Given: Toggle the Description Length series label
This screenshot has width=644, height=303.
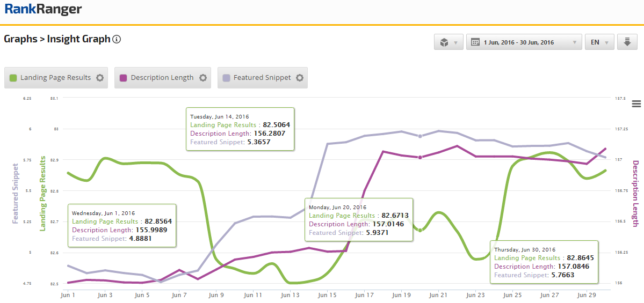Looking at the screenshot, I should [162, 78].
